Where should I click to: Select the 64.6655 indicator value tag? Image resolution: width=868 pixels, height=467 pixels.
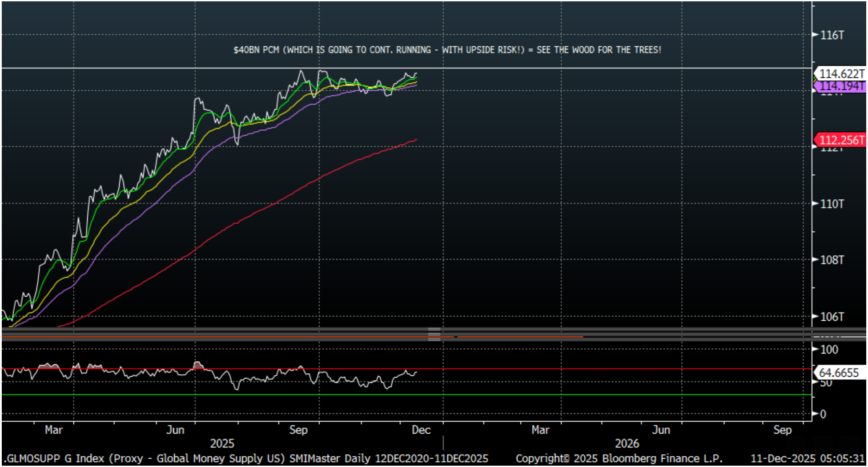(839, 373)
